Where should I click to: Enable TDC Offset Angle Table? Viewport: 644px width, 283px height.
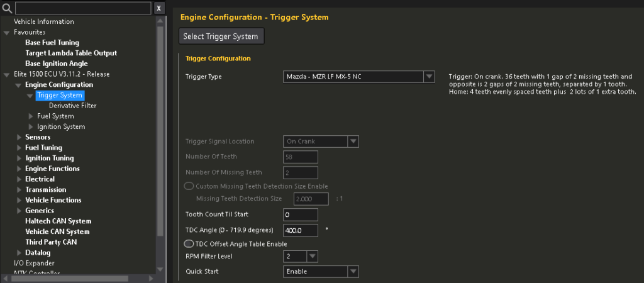[189, 244]
